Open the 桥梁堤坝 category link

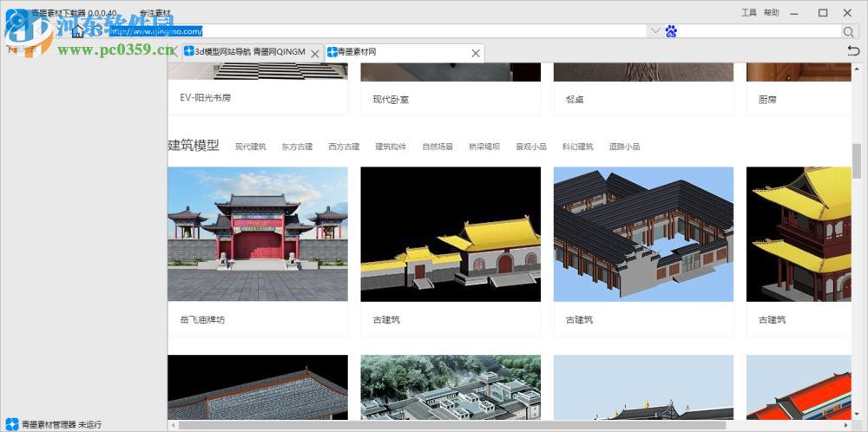[x=484, y=147]
